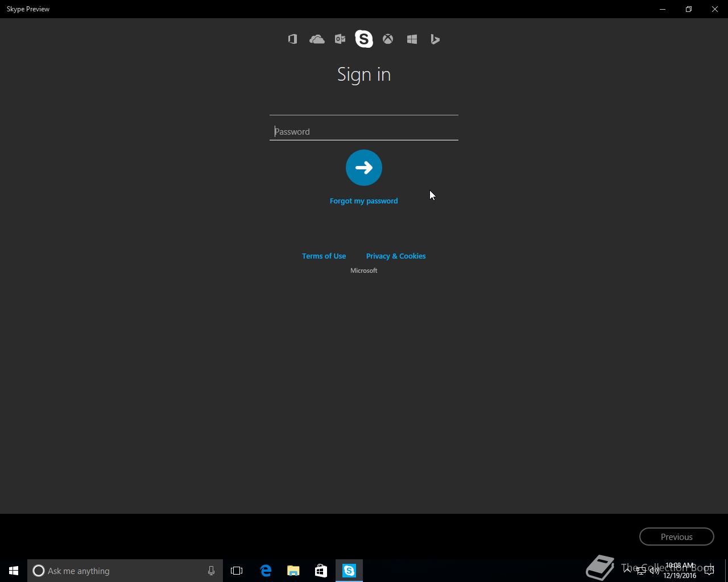Select the OneDrive cloud icon
This screenshot has height=582, width=728.
[x=317, y=39]
